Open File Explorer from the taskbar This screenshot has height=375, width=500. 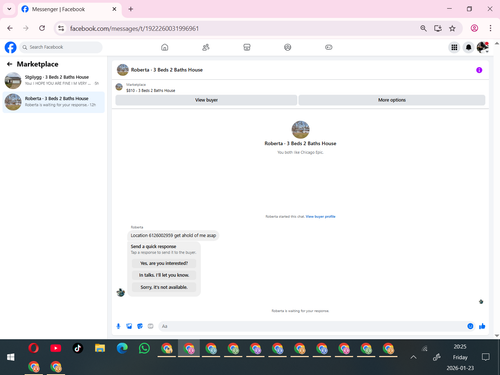100,348
